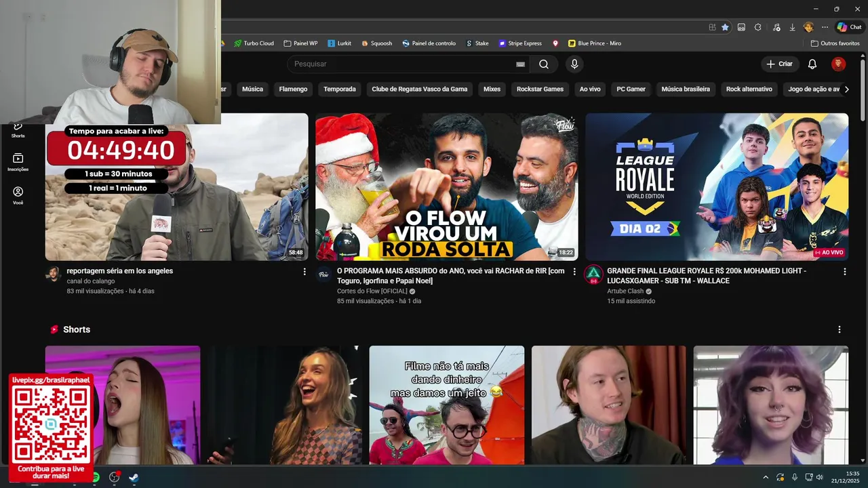Open the on-screen keyboard icon in search
Screen dimensions: 868x488
click(520, 64)
